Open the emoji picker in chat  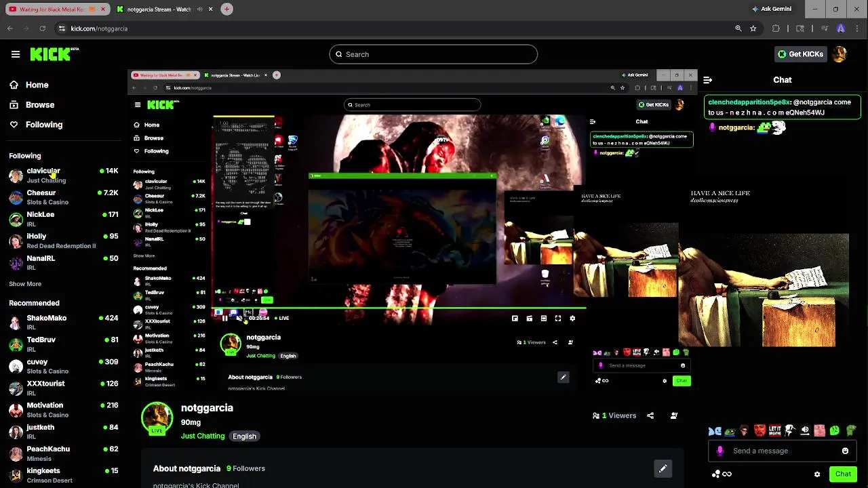click(x=845, y=451)
